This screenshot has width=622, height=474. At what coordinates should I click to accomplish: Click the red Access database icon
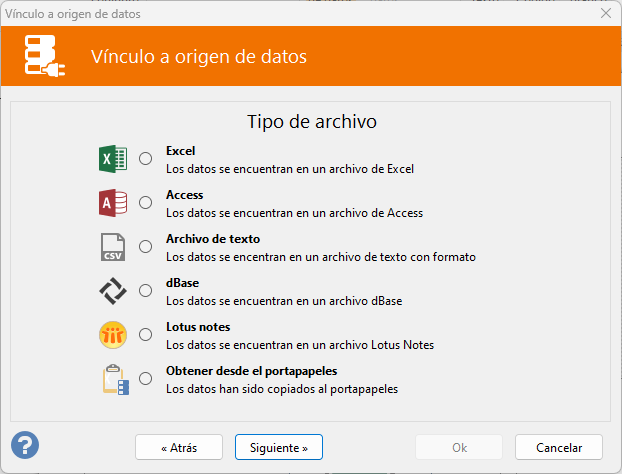pos(113,203)
